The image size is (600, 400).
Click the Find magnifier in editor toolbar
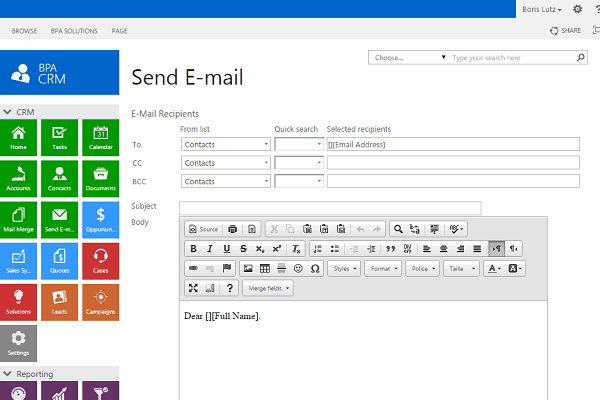[x=398, y=229]
